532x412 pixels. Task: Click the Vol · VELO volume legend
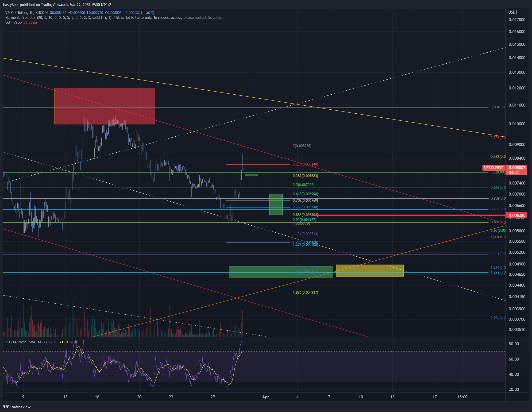(x=13, y=22)
